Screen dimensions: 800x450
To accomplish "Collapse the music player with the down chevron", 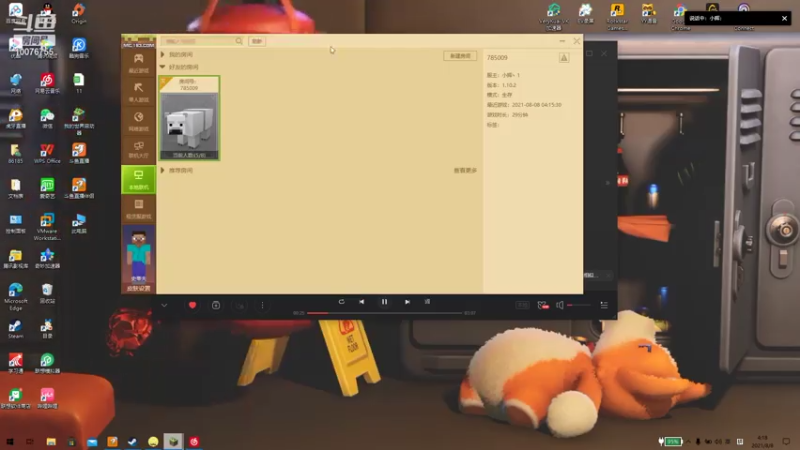I will 164,305.
